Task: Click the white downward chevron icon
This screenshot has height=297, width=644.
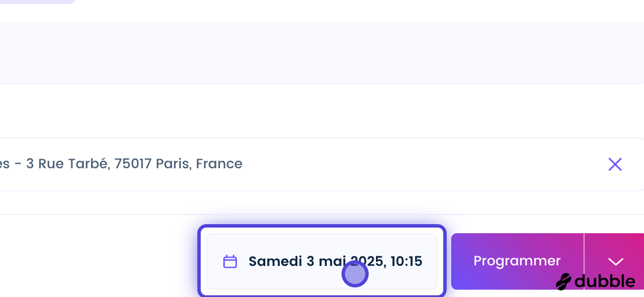Action: pos(615,262)
